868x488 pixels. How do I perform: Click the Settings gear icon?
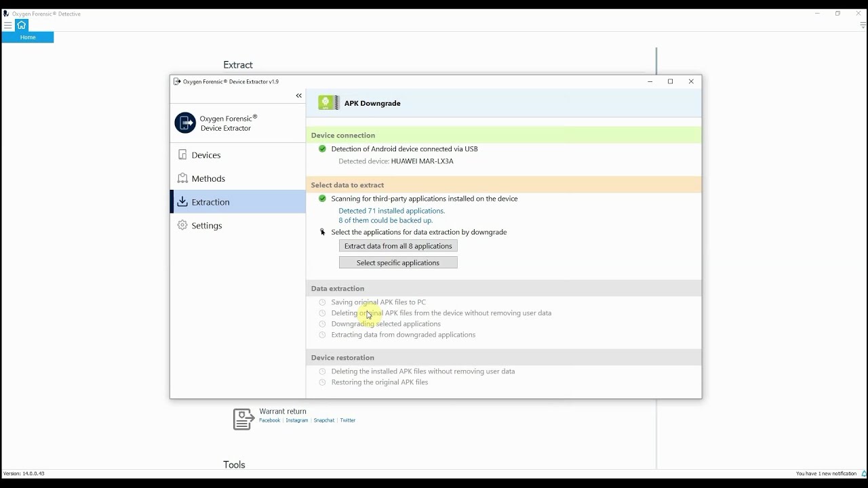pos(182,225)
